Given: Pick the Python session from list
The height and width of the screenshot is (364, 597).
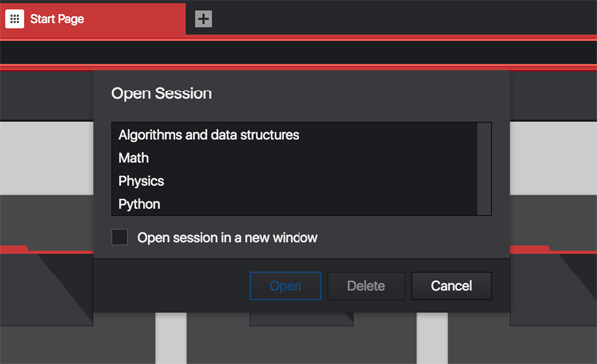Looking at the screenshot, I should tap(295, 204).
